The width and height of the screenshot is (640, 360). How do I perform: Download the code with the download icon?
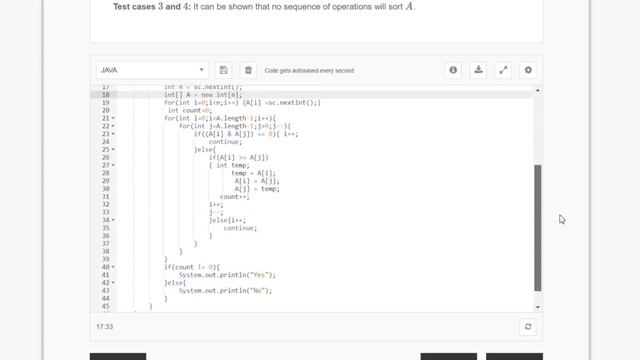[478, 70]
